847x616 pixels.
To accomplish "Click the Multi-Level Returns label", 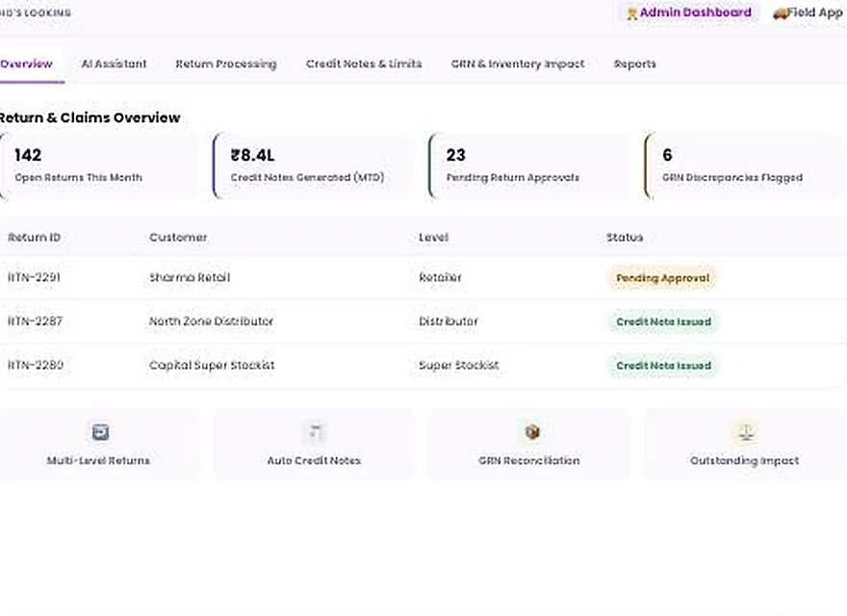I will coord(98,460).
